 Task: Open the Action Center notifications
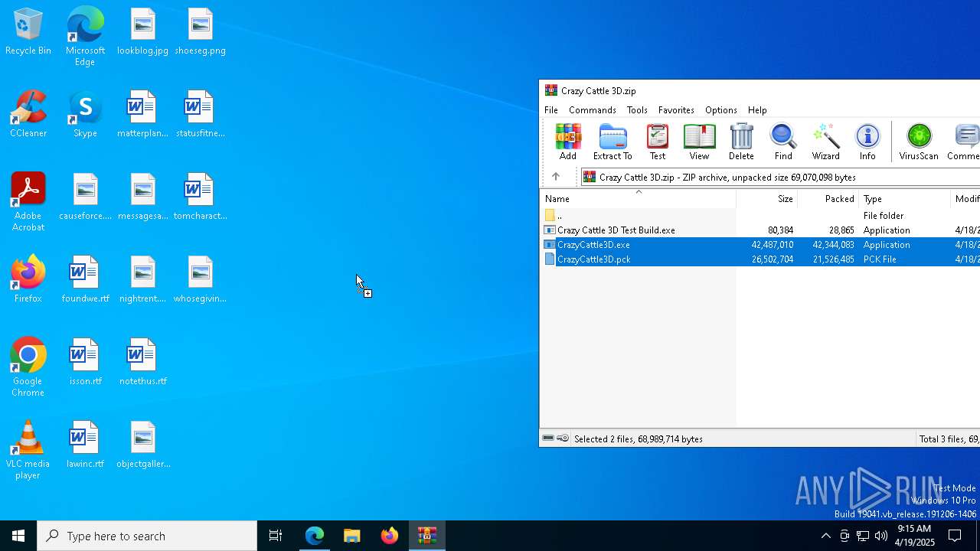click(x=955, y=536)
